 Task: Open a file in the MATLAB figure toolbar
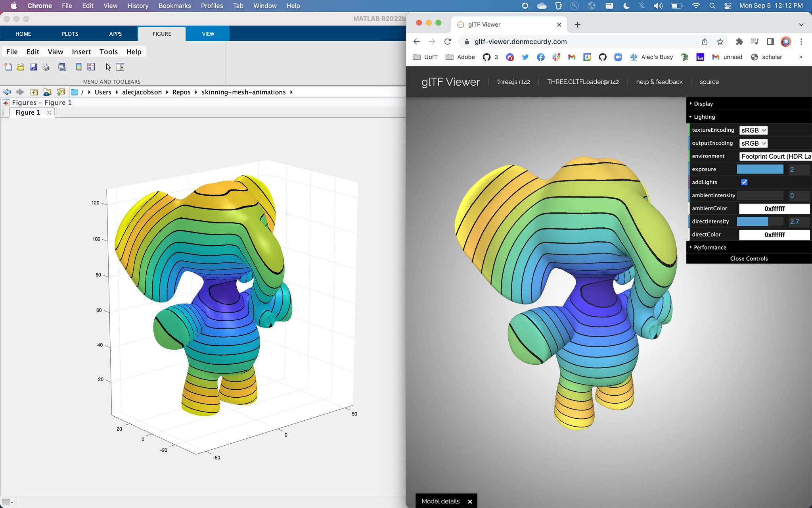pos(20,67)
